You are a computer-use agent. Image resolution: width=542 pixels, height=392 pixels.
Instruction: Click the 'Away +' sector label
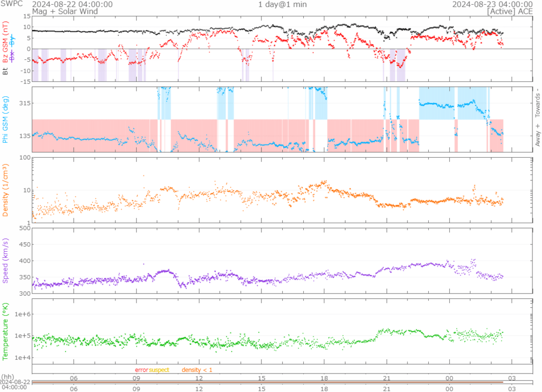tap(537, 135)
